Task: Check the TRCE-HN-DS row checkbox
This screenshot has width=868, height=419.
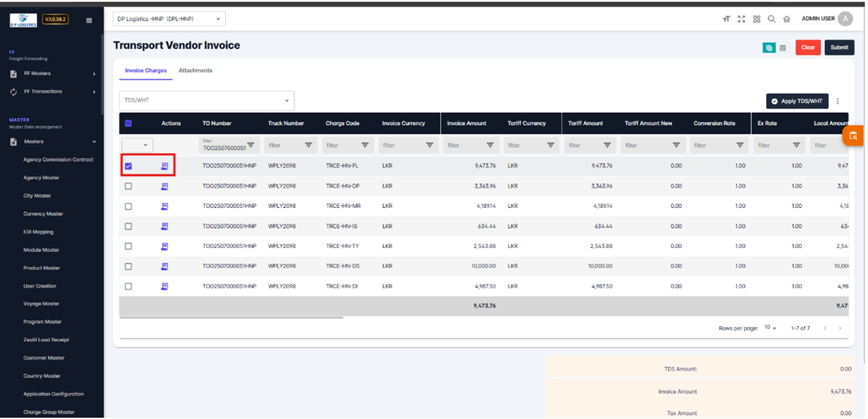Action: coord(129,267)
